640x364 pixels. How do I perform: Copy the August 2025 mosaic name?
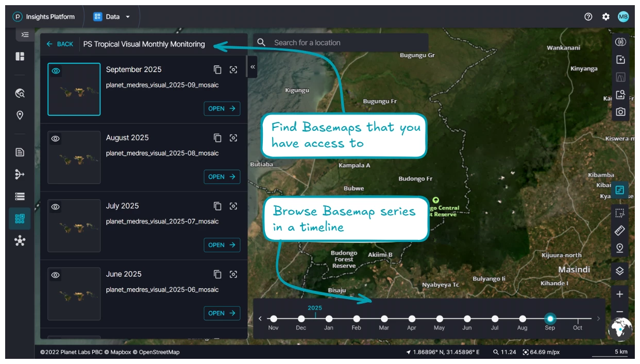(217, 138)
